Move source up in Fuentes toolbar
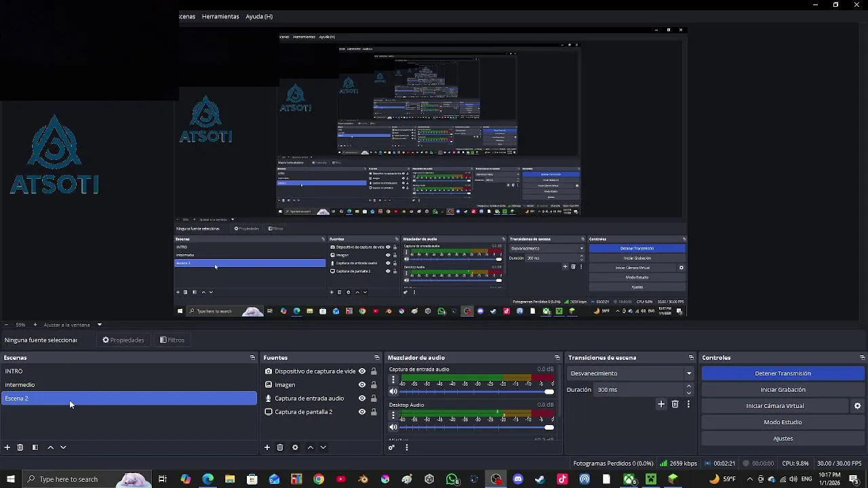868x488 pixels. [311, 447]
